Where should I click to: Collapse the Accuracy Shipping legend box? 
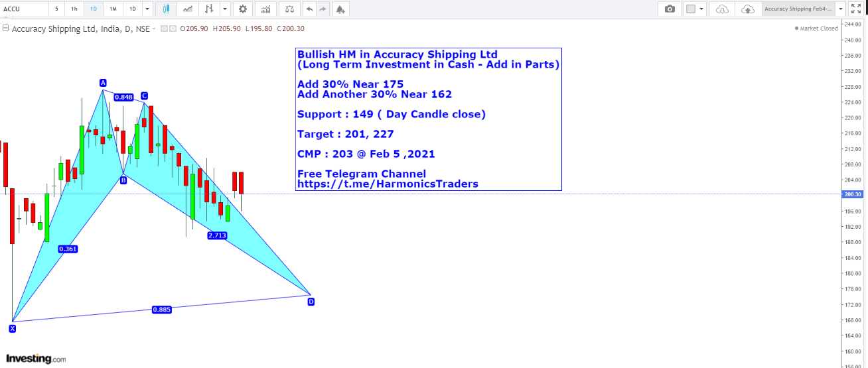point(5,29)
